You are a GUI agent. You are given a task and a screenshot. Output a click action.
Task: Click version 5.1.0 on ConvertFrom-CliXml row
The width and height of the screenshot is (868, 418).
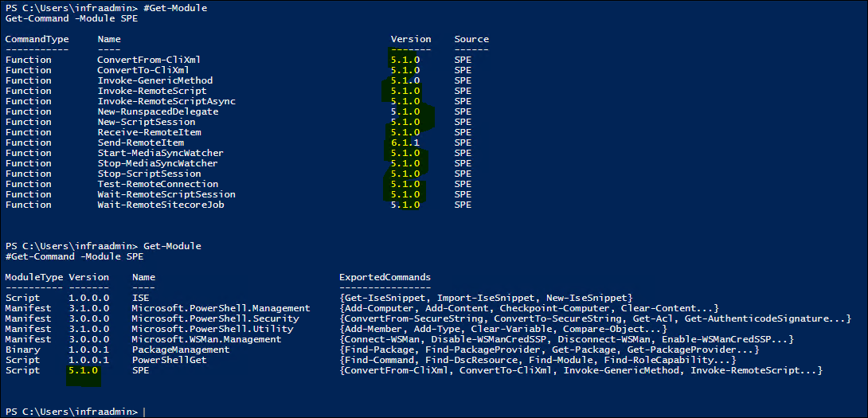tap(405, 60)
